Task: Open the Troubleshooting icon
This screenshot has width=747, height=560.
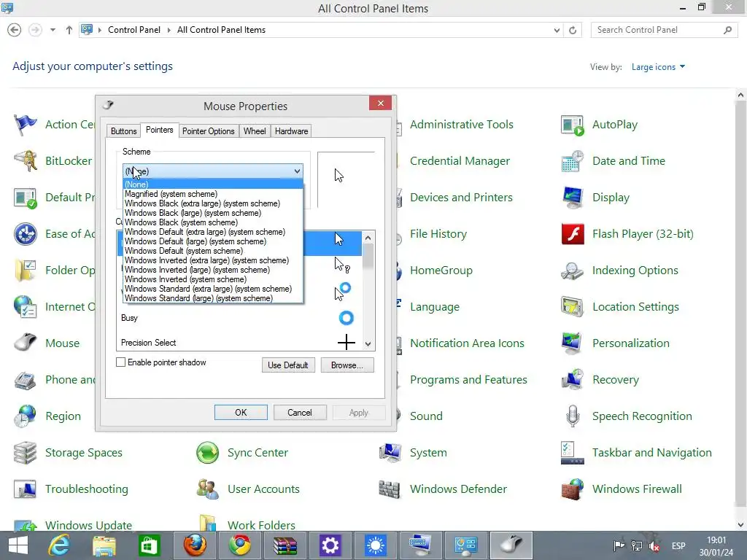Action: 26,489
